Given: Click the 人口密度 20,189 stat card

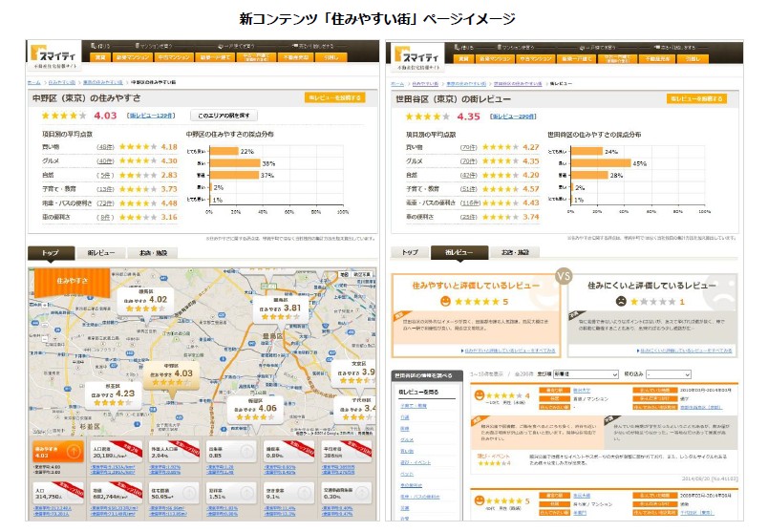Looking at the screenshot, I should [117, 452].
